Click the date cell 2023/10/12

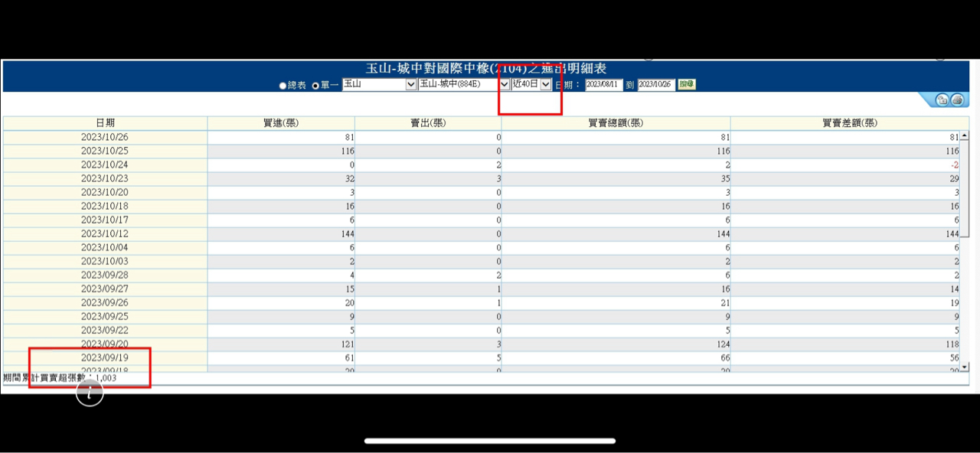pos(105,233)
